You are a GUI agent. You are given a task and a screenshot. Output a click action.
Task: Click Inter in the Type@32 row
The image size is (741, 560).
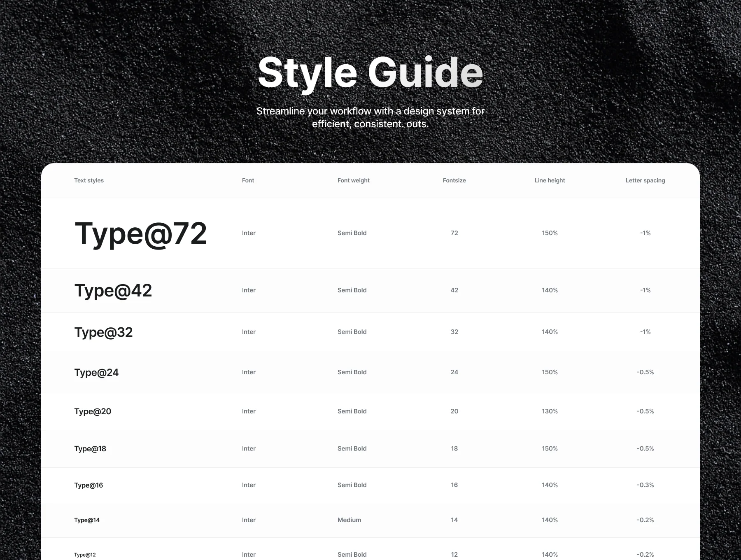tap(249, 332)
